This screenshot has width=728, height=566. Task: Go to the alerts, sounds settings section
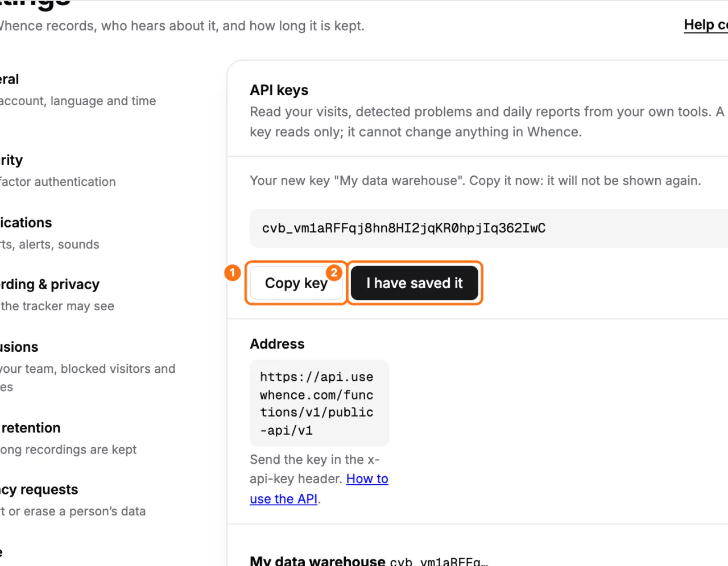pos(50,234)
